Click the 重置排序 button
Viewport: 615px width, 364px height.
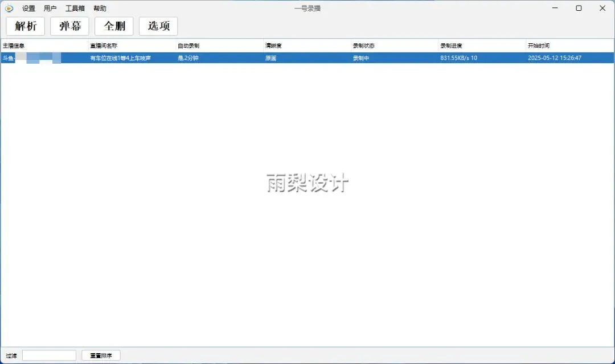coord(101,355)
